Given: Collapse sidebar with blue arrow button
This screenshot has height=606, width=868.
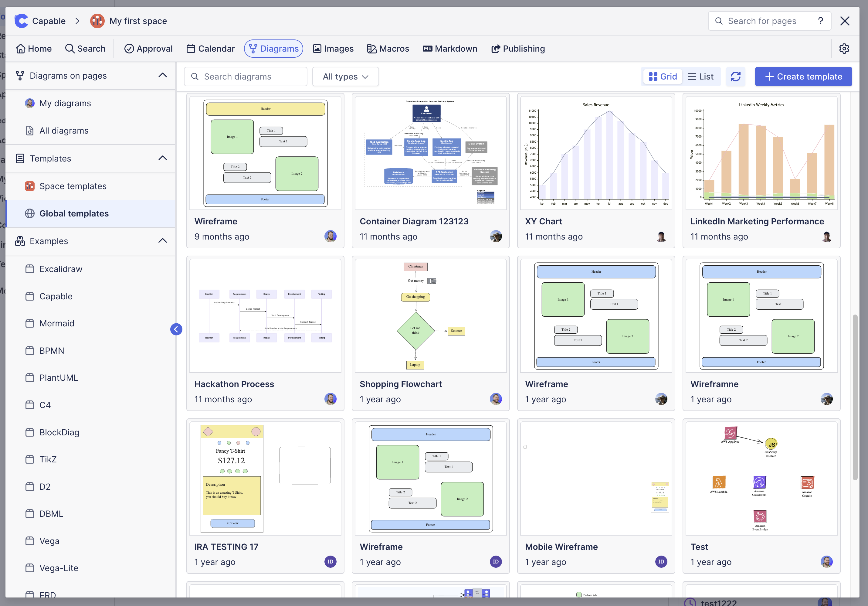Looking at the screenshot, I should point(176,329).
